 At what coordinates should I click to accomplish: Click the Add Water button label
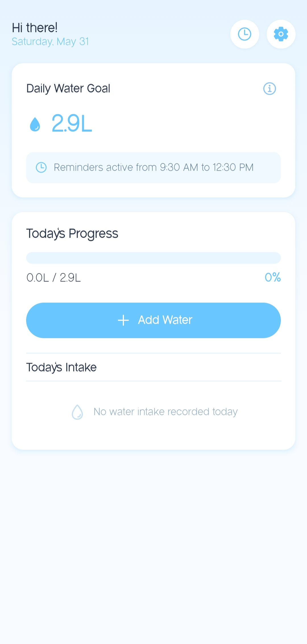[165, 320]
